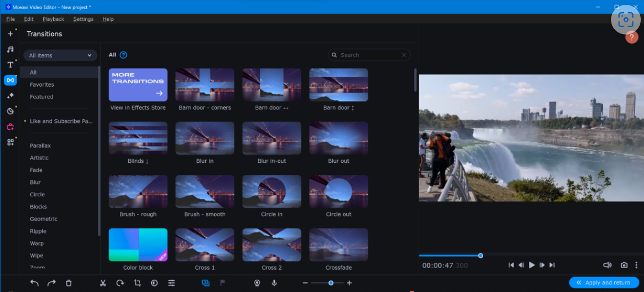The image size is (644, 292).
Task: Take a snapshot with camera icon
Action: (x=624, y=265)
